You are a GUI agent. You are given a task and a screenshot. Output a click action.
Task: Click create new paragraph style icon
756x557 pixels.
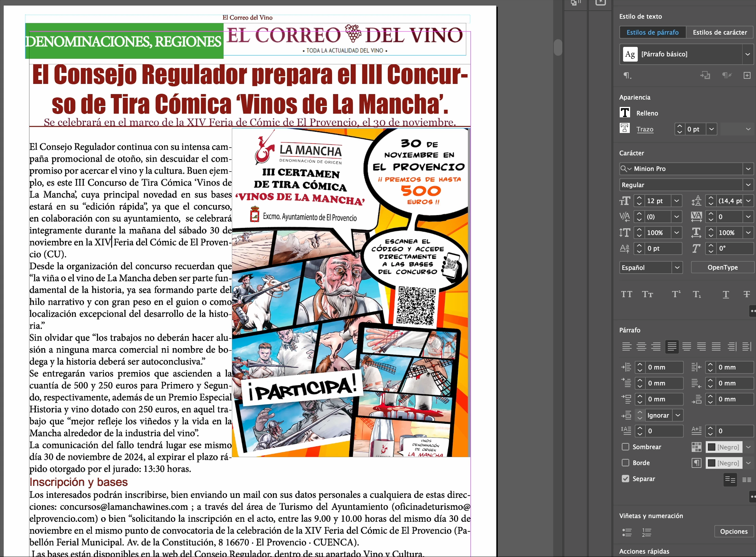[747, 75]
